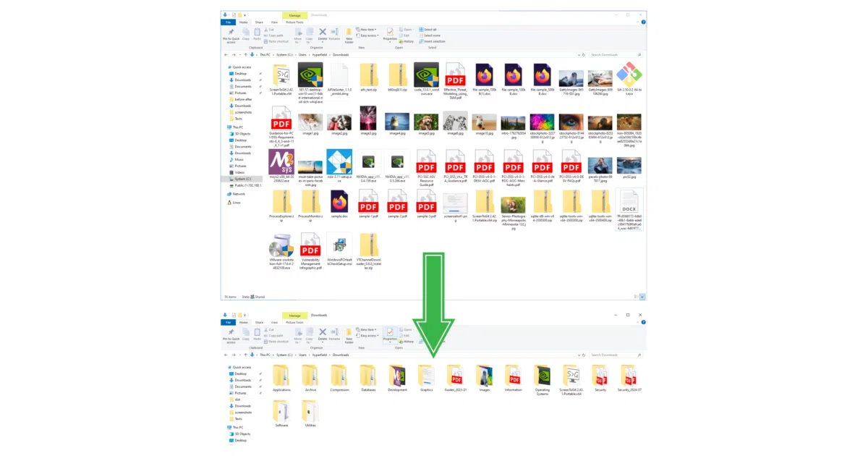
Task: Click Copy path in the upper window ribbon
Action: click(273, 35)
